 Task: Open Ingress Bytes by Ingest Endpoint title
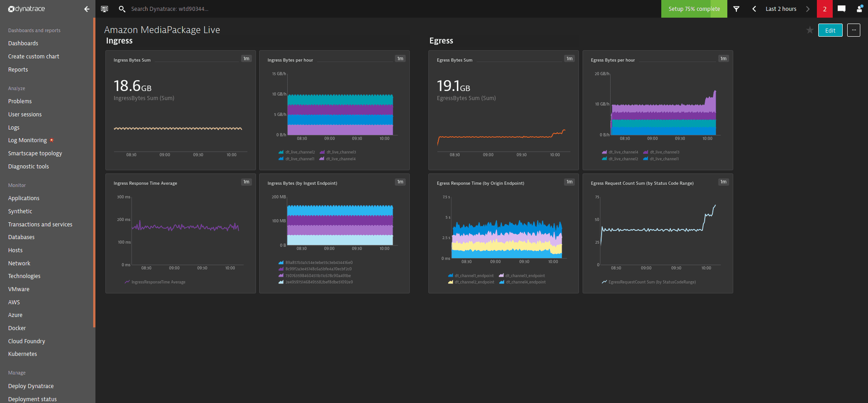click(302, 183)
